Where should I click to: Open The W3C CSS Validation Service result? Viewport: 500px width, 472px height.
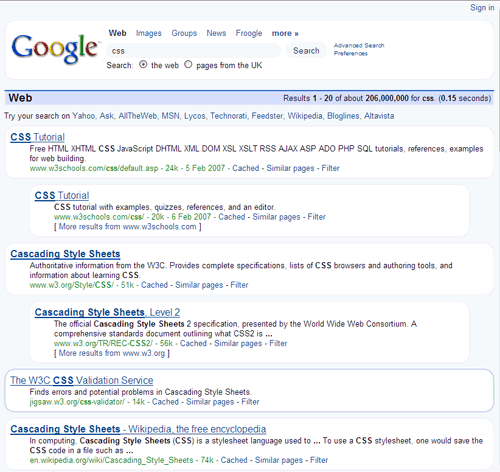(x=82, y=380)
